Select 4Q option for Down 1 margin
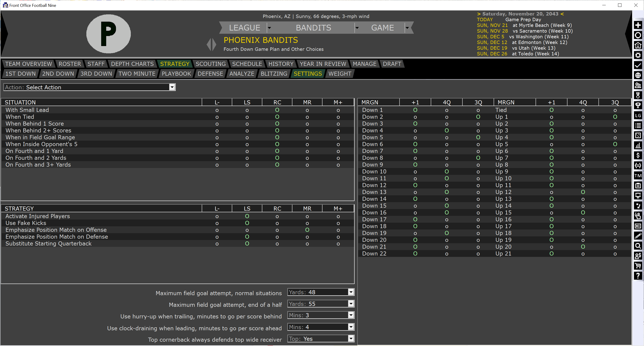 [x=446, y=110]
